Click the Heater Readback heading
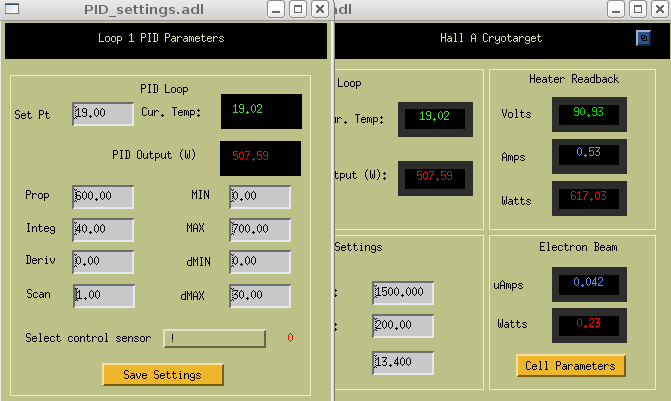Screen dimensions: 671x401 tap(574, 79)
